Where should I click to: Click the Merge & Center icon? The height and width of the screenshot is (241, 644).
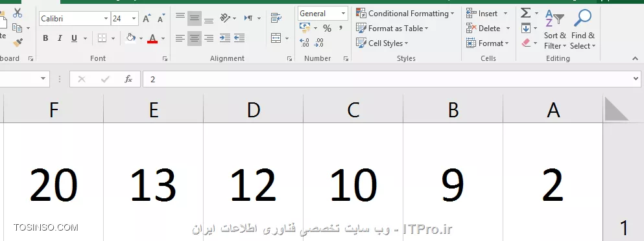pos(276,38)
